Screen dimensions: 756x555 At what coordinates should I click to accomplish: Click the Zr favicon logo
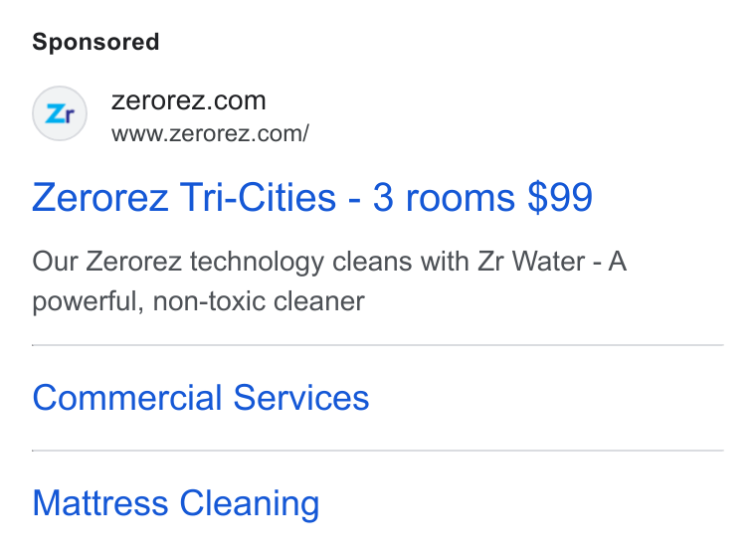pyautogui.click(x=60, y=113)
